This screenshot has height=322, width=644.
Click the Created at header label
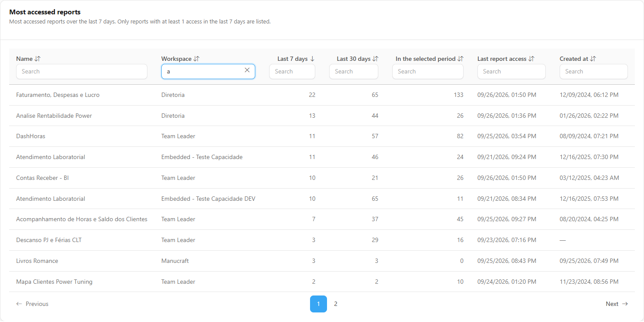click(x=574, y=59)
